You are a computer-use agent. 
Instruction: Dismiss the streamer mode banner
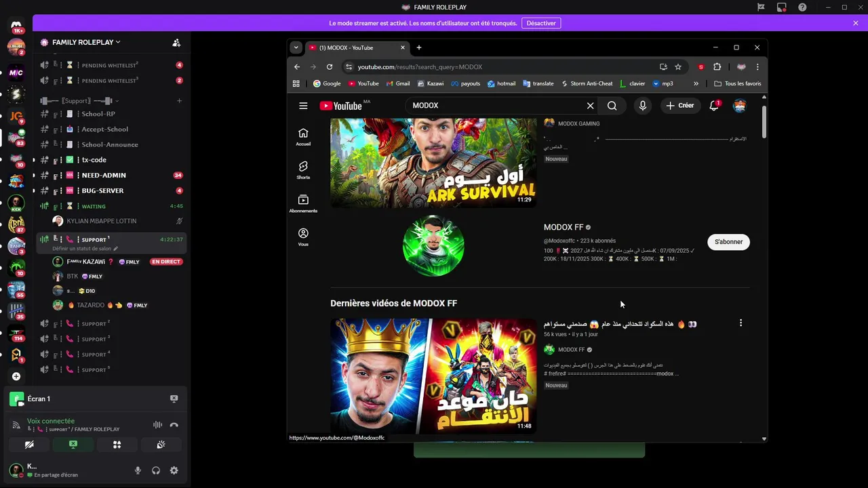point(856,23)
